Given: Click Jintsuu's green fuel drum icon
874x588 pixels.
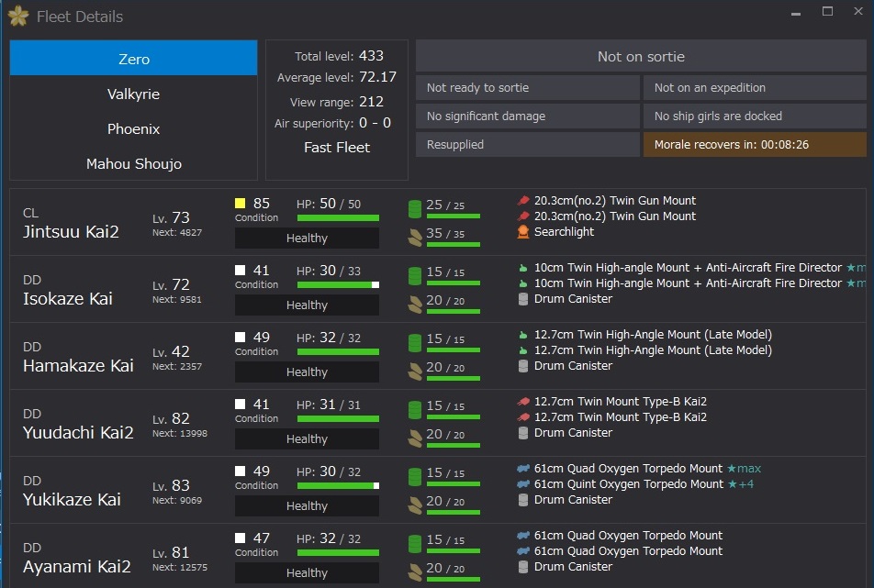Looking at the screenshot, I should 415,209.
